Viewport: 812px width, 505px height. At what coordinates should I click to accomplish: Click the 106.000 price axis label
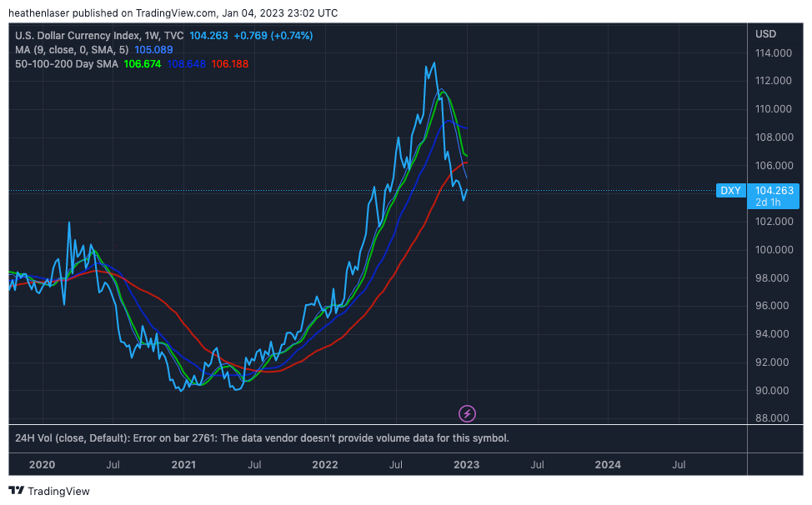coord(774,166)
